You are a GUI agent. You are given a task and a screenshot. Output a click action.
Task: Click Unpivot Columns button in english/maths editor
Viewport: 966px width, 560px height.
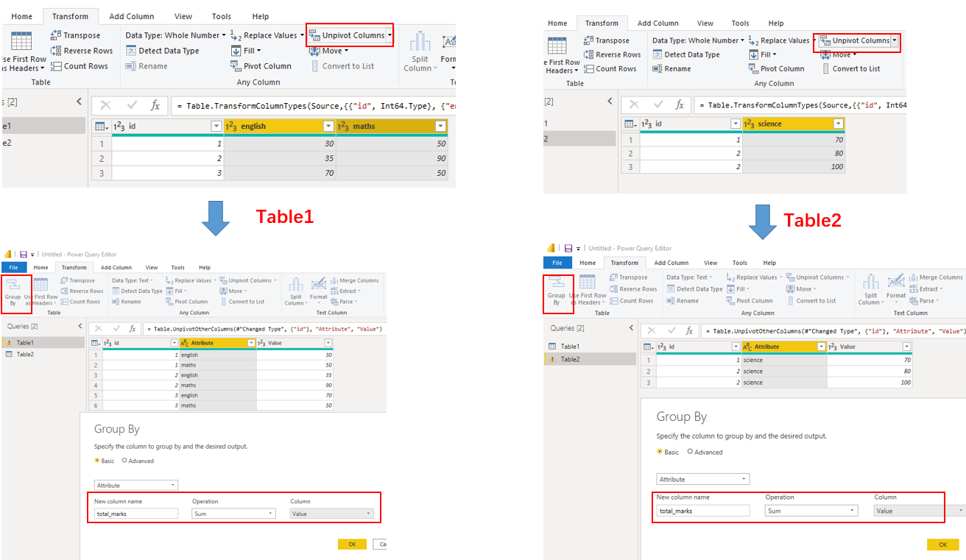[346, 35]
